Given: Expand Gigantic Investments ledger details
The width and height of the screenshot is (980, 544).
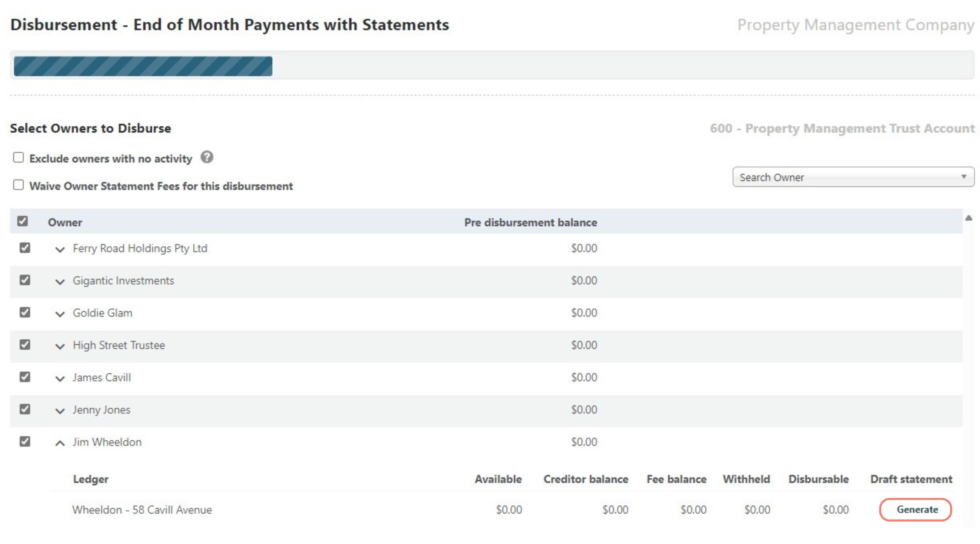Looking at the screenshot, I should coord(60,282).
